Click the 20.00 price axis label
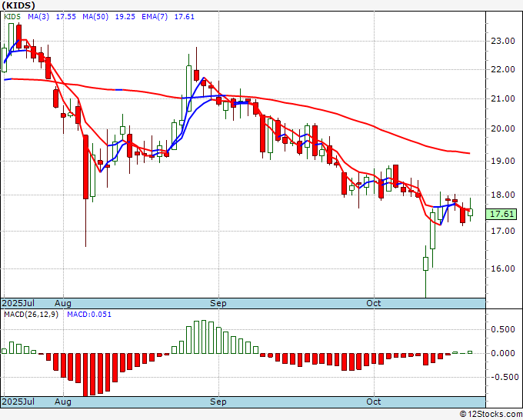Screen dimensions: 523x420 503,128
